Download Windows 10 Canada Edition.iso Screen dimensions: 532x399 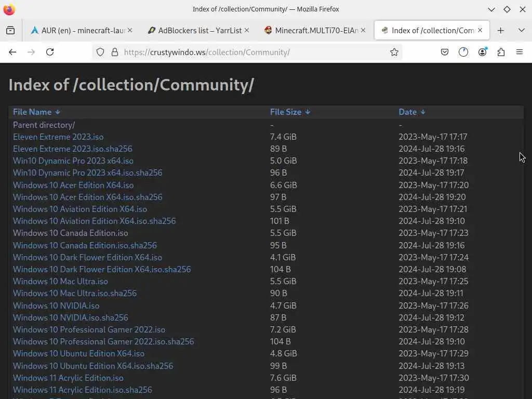tap(71, 233)
